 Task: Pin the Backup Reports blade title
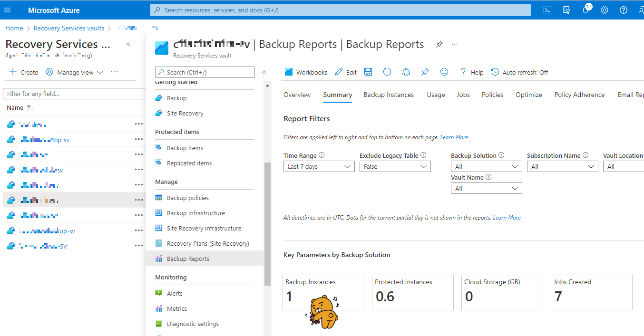click(439, 44)
